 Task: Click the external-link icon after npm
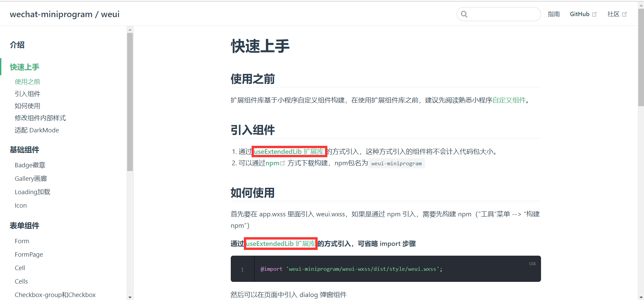[x=282, y=163]
